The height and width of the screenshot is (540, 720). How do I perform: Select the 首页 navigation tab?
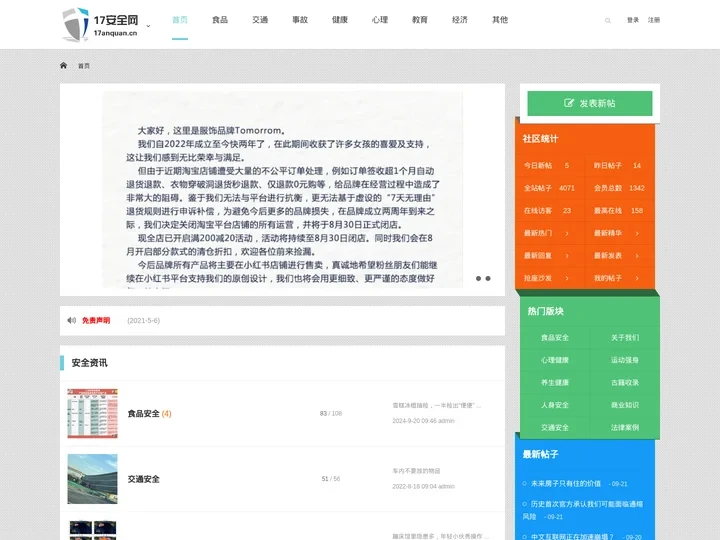click(x=180, y=20)
